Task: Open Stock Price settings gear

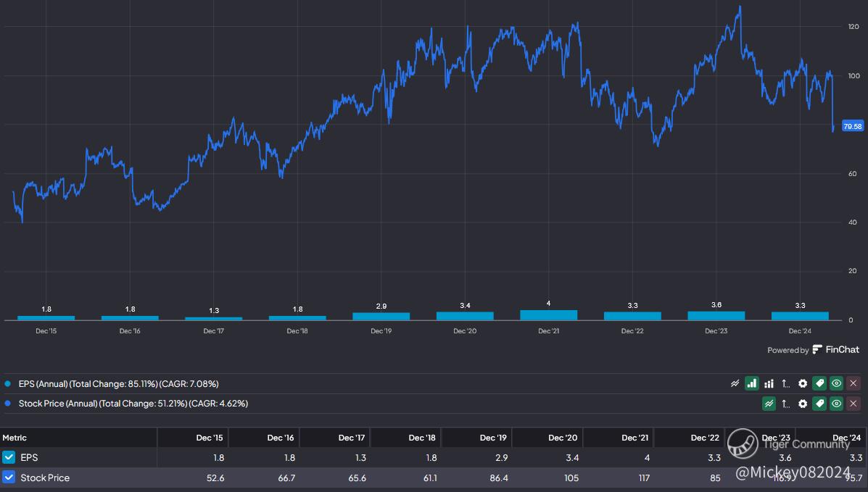Action: click(x=803, y=404)
